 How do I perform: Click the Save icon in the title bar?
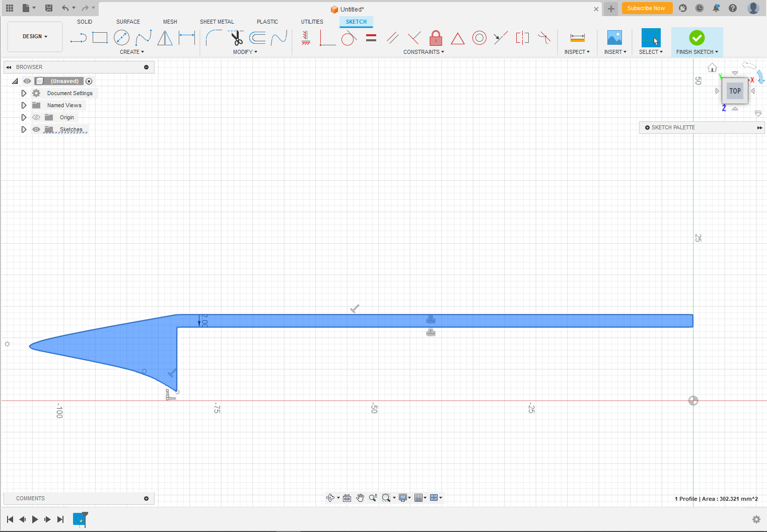click(x=49, y=8)
